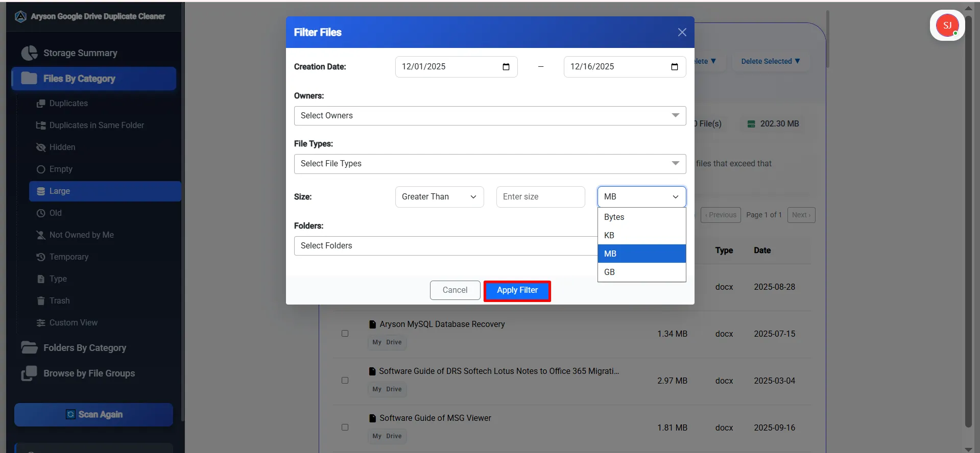Click file icon of Software Guide of MSG Viewer
The height and width of the screenshot is (453, 980).
click(373, 418)
